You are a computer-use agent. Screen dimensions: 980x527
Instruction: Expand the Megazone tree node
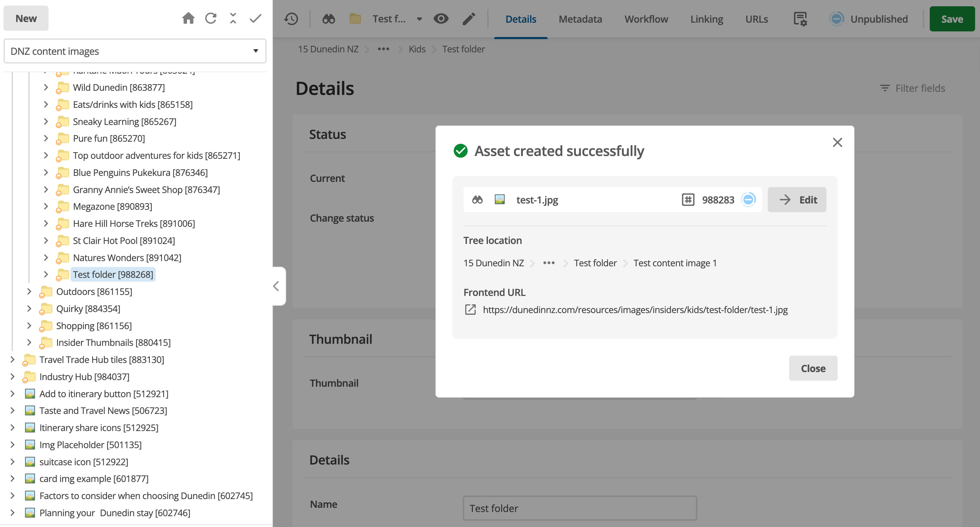pos(46,206)
